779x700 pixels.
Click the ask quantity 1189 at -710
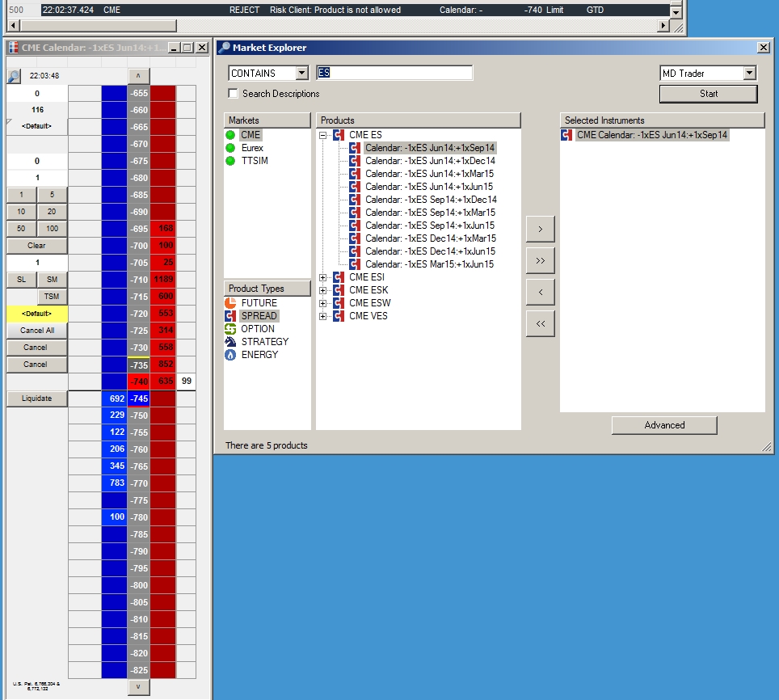(x=163, y=280)
